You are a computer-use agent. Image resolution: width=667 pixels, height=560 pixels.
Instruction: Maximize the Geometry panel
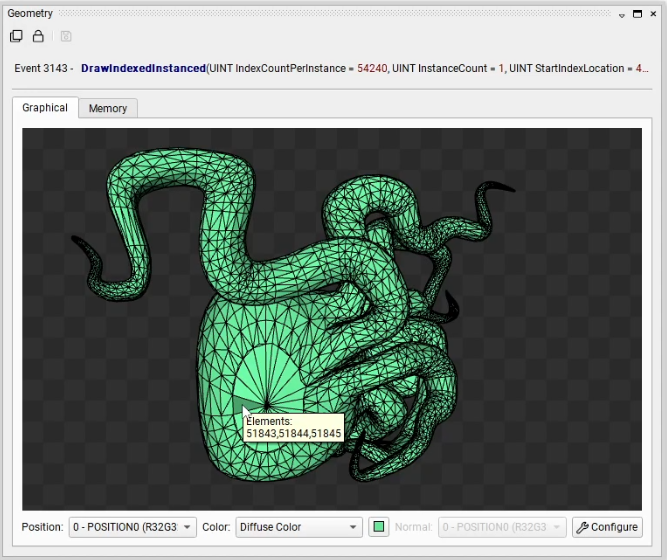click(637, 14)
